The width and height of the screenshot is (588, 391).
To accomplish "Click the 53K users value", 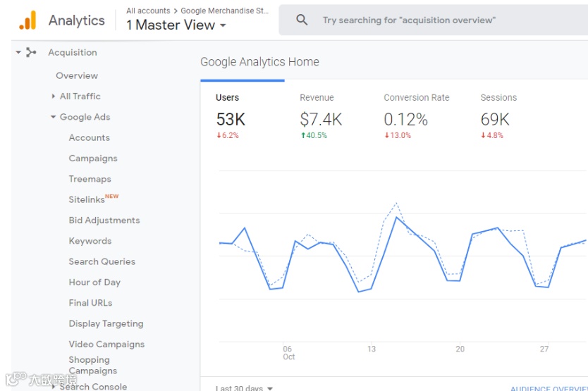I will pyautogui.click(x=231, y=120).
